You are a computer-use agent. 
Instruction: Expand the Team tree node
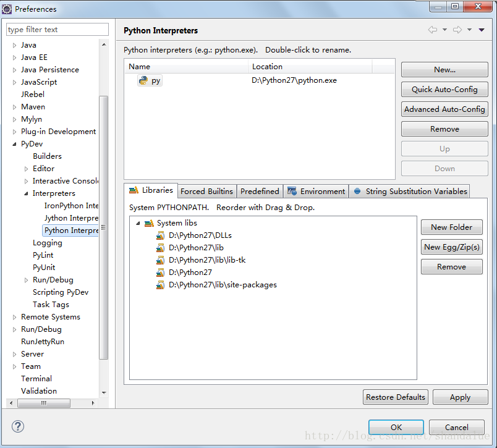tap(14, 366)
